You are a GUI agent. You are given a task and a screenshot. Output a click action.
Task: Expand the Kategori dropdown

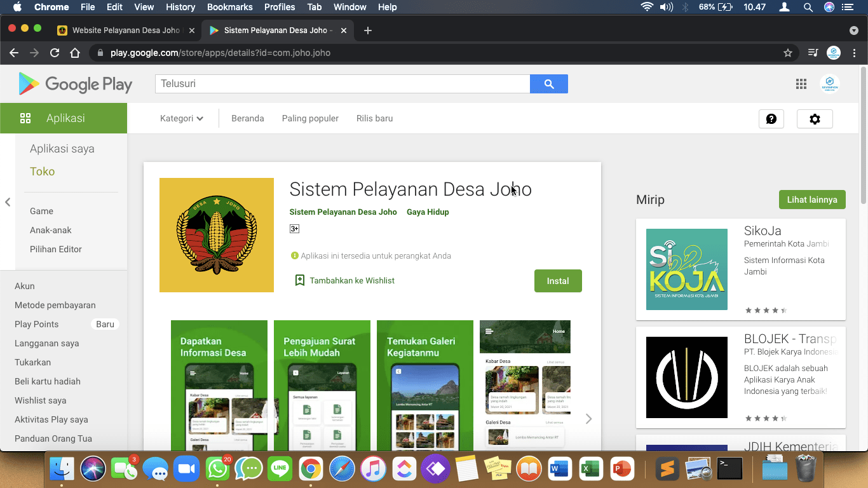(182, 118)
